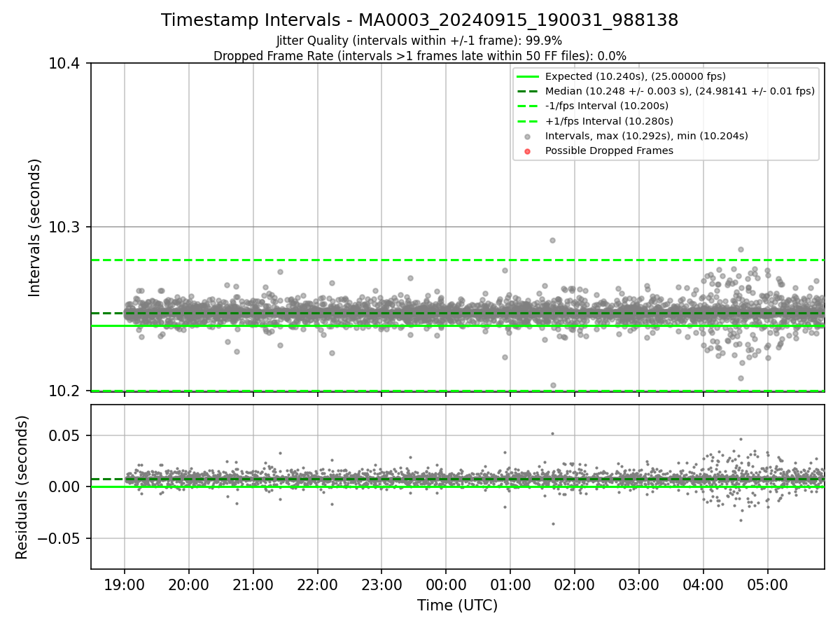
Task: Click the 'Jitter Quality' subtitle line
Action: [419, 41]
